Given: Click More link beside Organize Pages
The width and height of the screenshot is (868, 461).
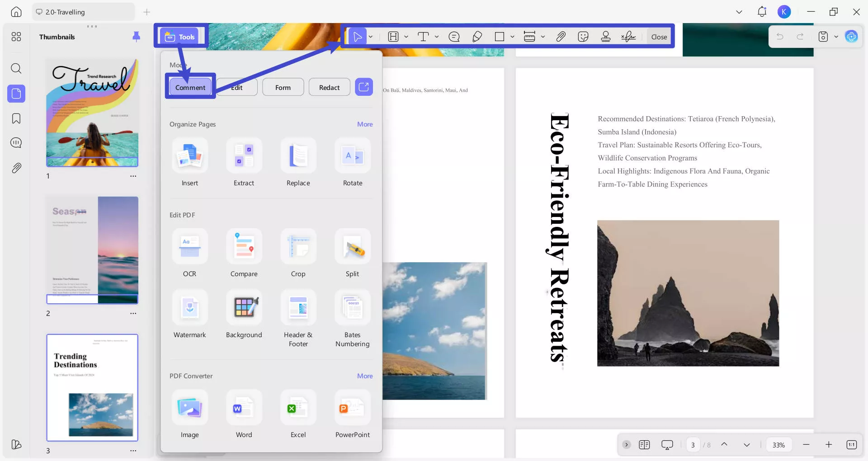Looking at the screenshot, I should coord(365,124).
